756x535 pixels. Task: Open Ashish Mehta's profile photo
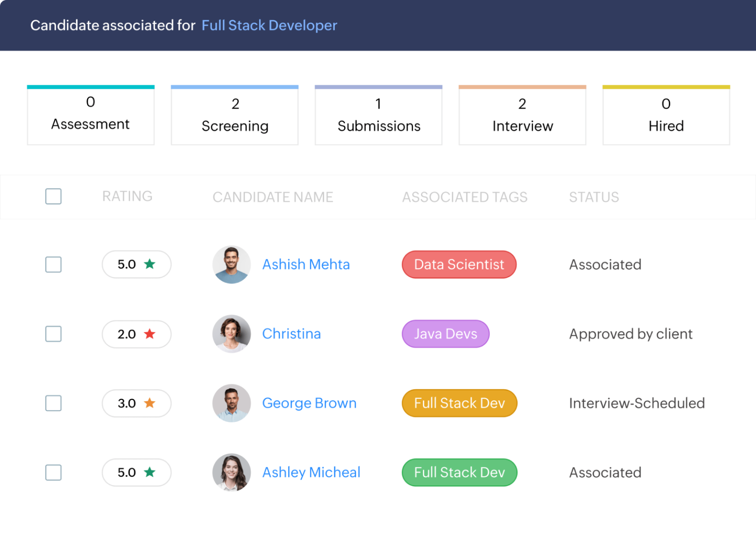[231, 264]
